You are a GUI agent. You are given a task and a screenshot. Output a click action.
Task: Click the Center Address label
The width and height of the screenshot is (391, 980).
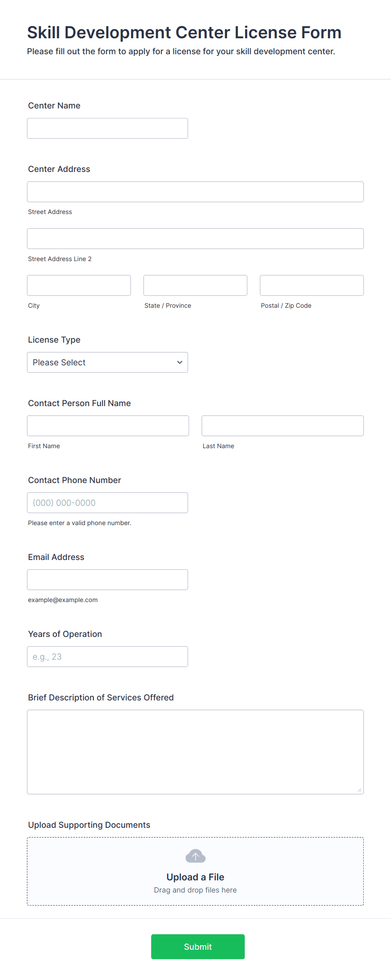59,169
